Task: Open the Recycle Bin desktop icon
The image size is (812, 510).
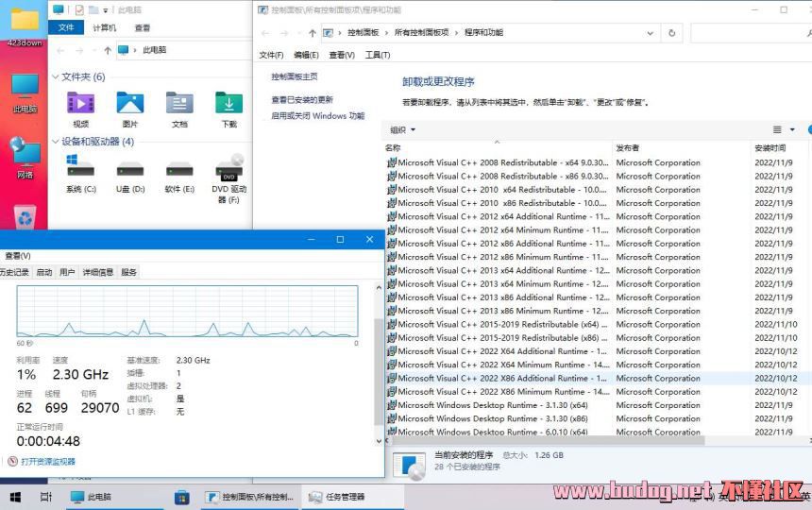Action: coord(25,217)
